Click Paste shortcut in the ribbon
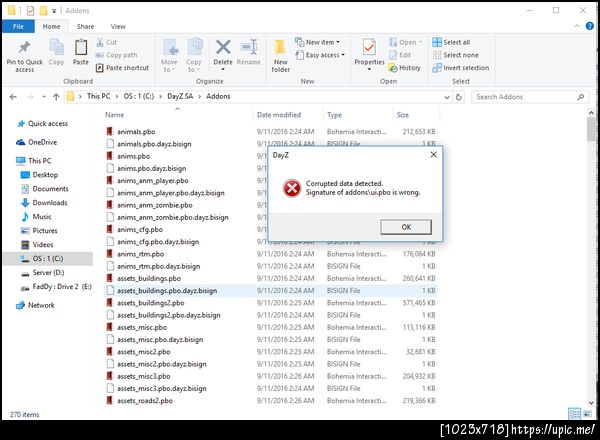600x440 pixels. click(x=122, y=68)
